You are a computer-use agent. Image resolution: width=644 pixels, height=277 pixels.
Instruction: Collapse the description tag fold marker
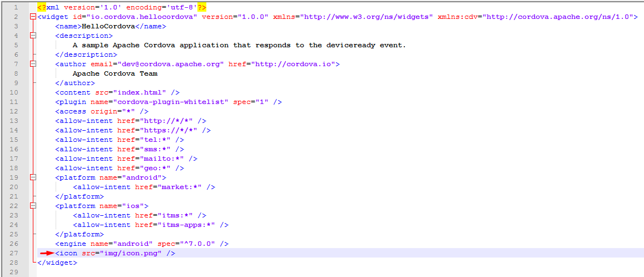point(33,36)
